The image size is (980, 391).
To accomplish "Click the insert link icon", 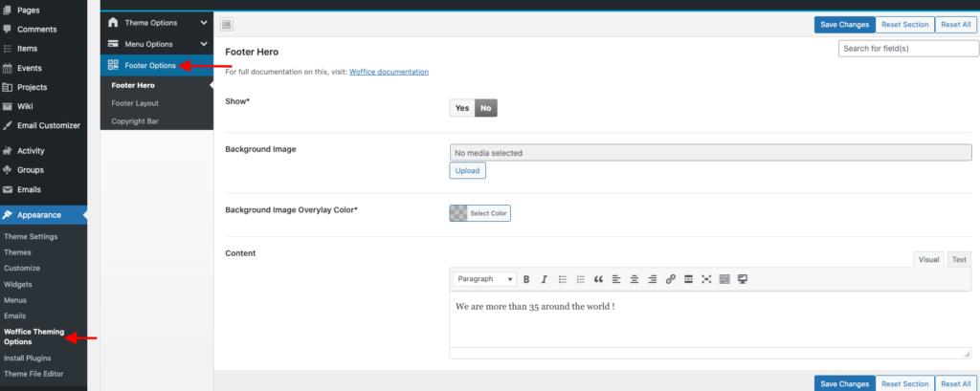I will tap(670, 279).
